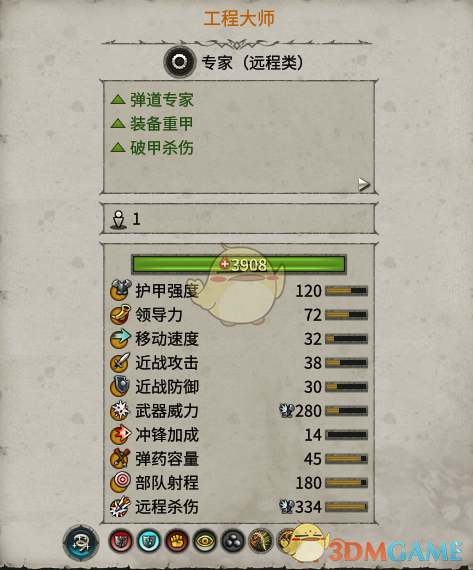Click the melee attack sword icon
The height and width of the screenshot is (570, 473).
121,362
